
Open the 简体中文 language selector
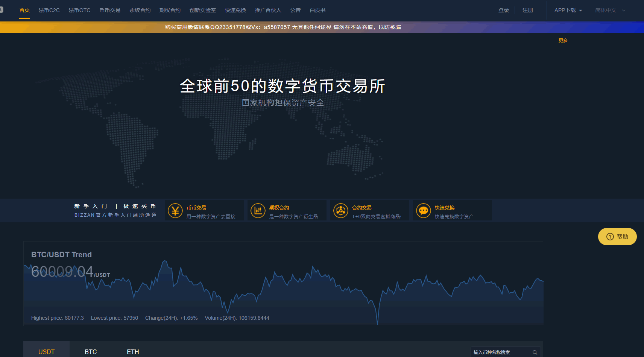[609, 10]
